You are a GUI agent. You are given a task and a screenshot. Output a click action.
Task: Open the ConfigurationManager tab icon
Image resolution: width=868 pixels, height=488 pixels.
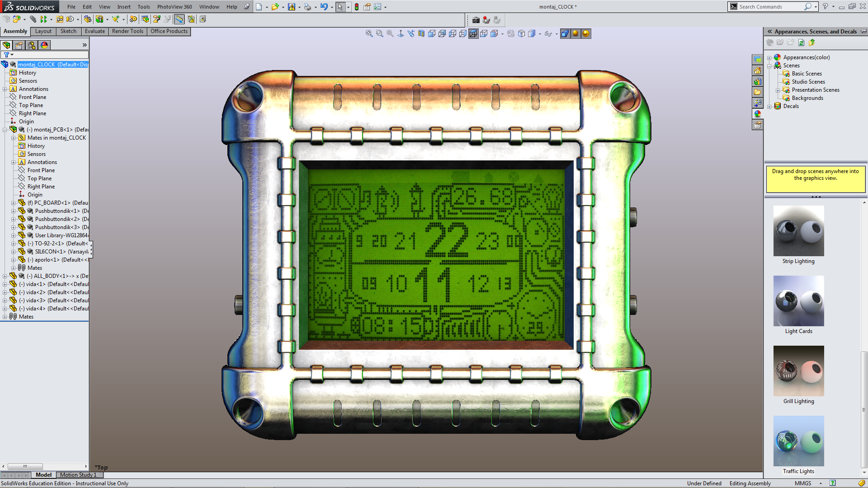[x=32, y=45]
